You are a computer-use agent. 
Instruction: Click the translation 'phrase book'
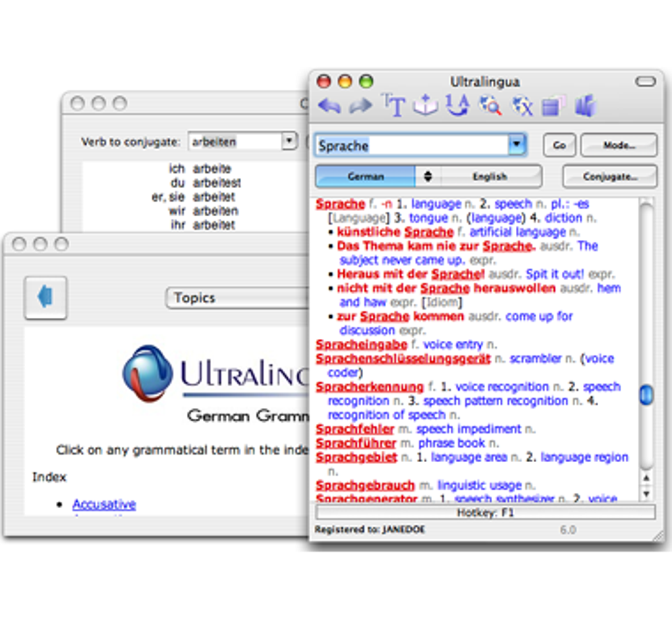(452, 443)
